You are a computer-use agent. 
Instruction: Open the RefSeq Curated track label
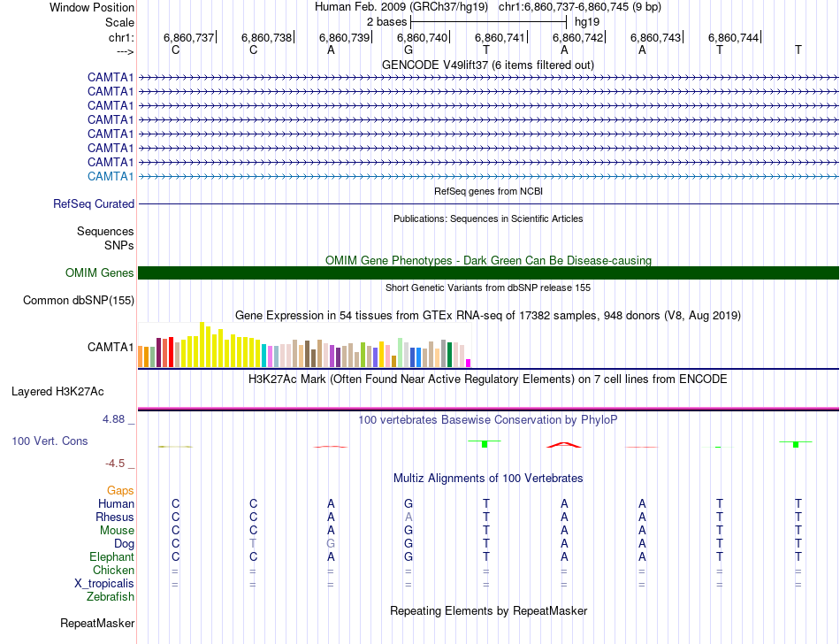point(94,203)
